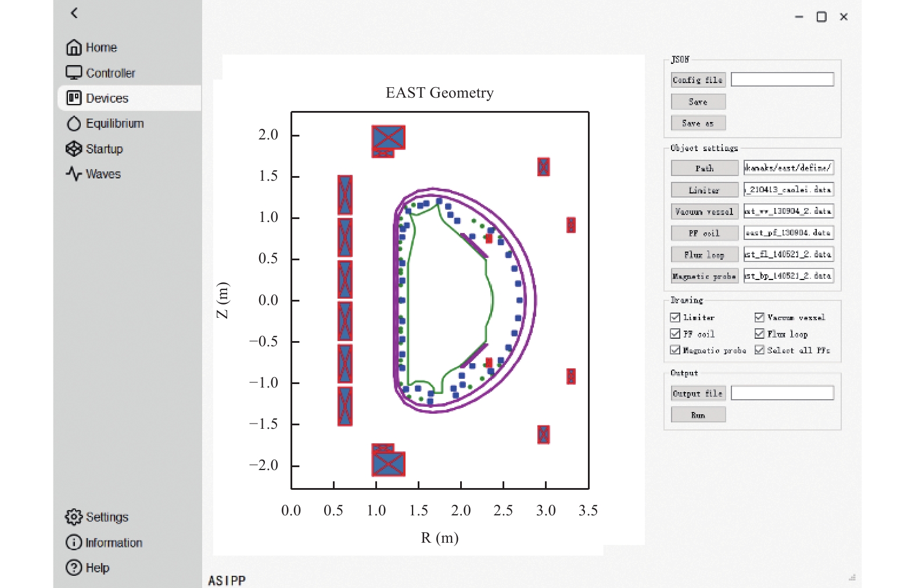Click the PF coil file button
Screen dimensions: 915x588
[704, 233]
